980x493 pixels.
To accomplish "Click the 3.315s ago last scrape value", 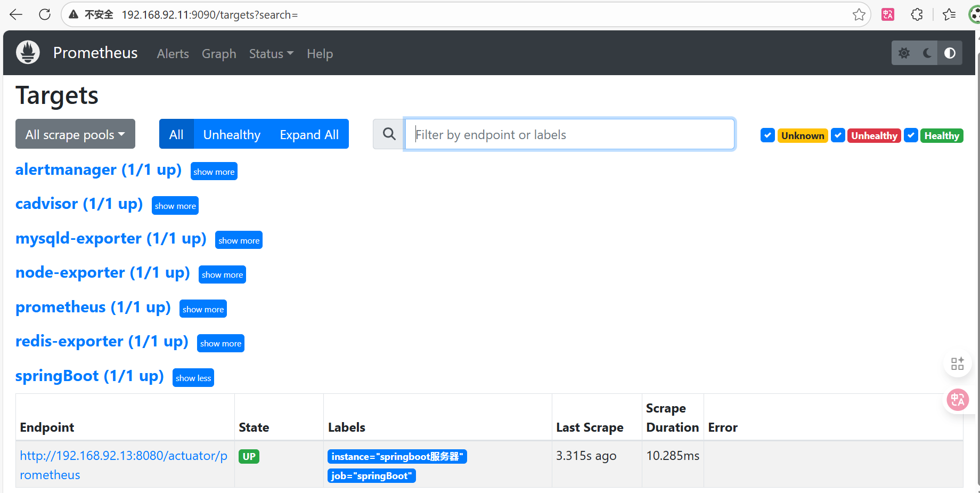I will pyautogui.click(x=586, y=456).
